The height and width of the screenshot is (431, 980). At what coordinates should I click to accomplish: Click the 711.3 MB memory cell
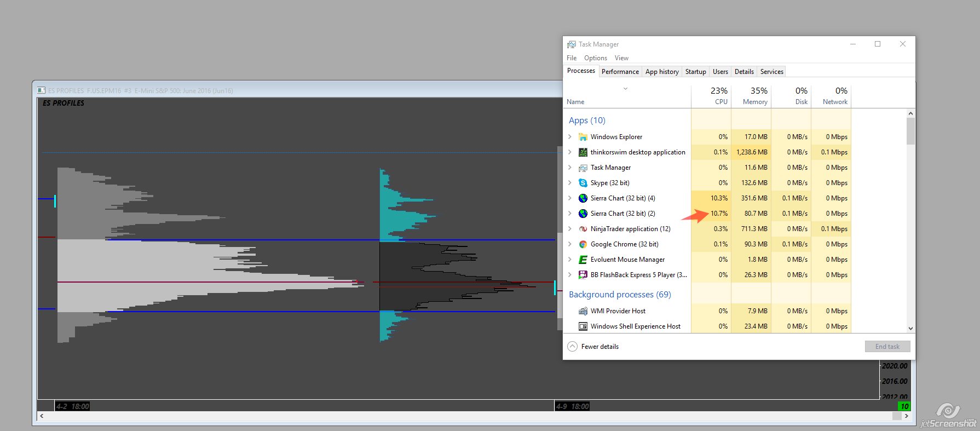coord(751,229)
